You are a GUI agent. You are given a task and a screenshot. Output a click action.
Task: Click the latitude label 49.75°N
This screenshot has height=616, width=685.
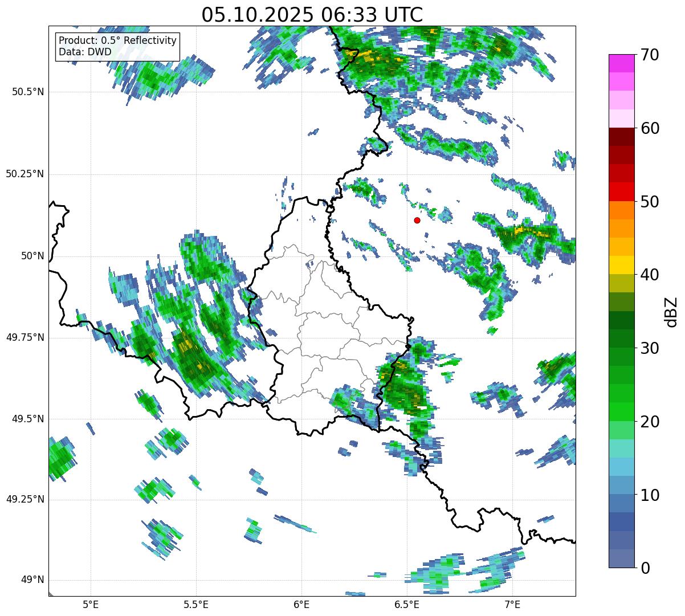coord(25,337)
